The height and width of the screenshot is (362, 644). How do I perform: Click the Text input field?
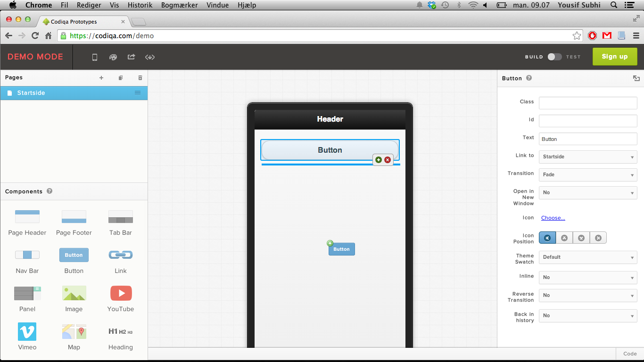[x=587, y=139]
